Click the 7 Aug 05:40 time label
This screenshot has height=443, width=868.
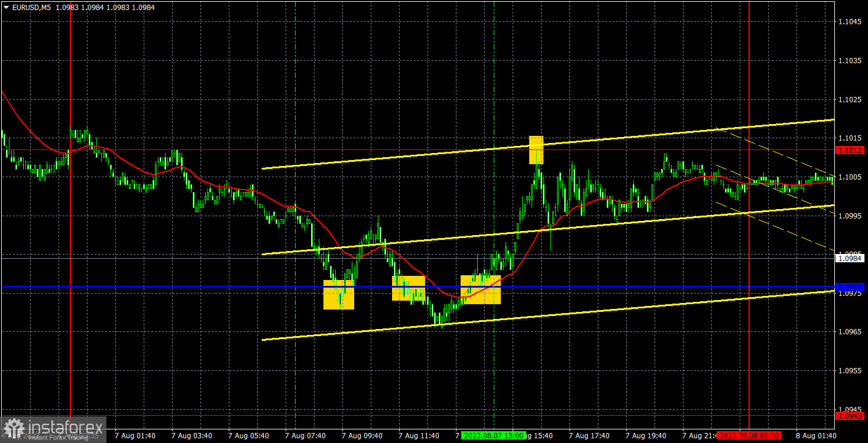click(x=249, y=436)
